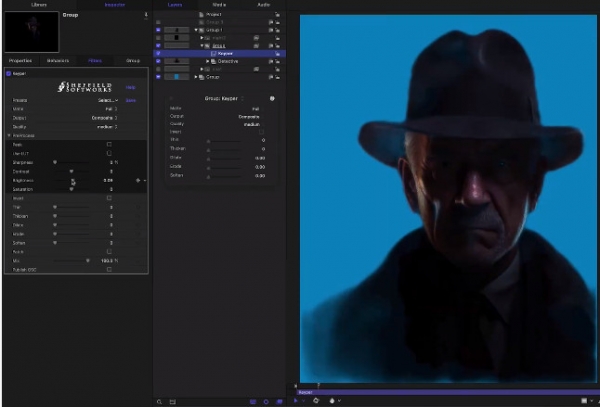Click the add group icon below the layers list
The height and width of the screenshot is (407, 600).
[x=173, y=402]
